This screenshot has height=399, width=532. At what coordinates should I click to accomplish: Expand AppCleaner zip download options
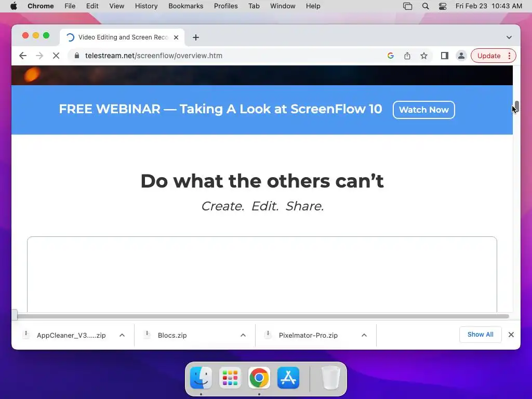[x=122, y=335]
